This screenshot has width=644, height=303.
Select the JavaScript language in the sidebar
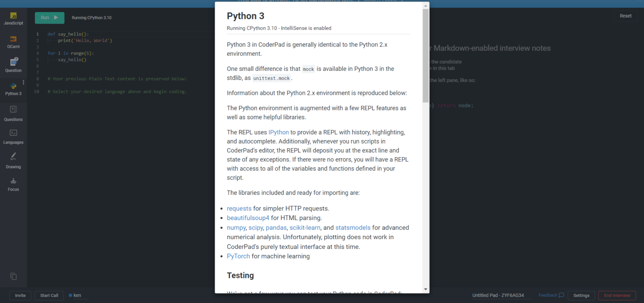click(13, 18)
